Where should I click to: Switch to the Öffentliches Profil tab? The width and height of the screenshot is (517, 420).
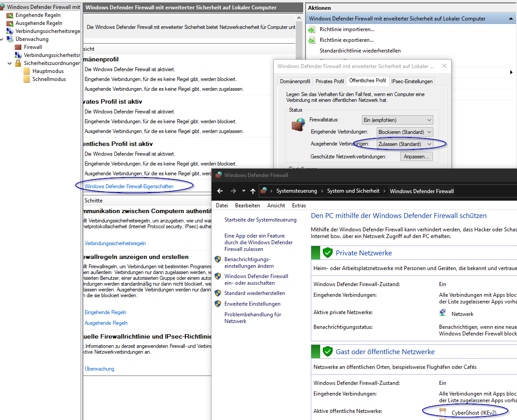pyautogui.click(x=367, y=81)
